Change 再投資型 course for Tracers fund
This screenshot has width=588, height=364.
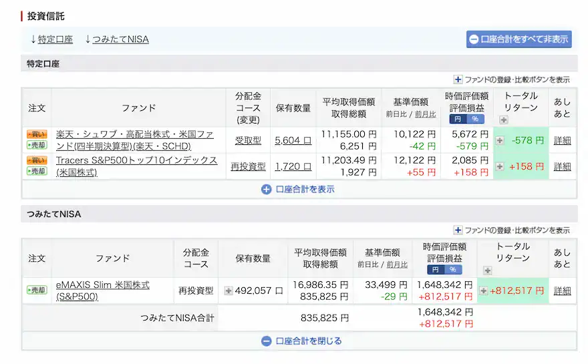(248, 166)
